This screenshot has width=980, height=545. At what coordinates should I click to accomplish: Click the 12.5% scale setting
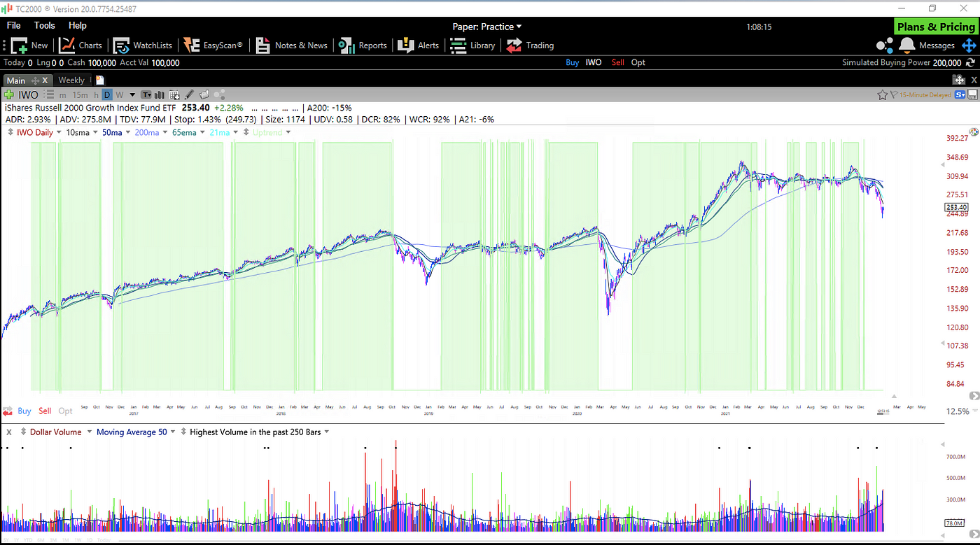point(958,411)
